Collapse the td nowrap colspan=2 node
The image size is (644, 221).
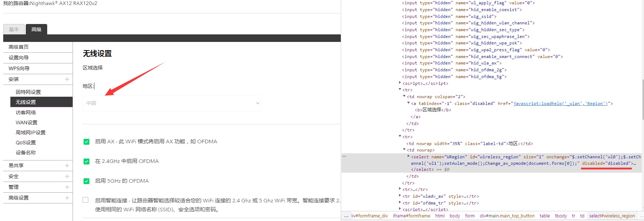tap(404, 96)
